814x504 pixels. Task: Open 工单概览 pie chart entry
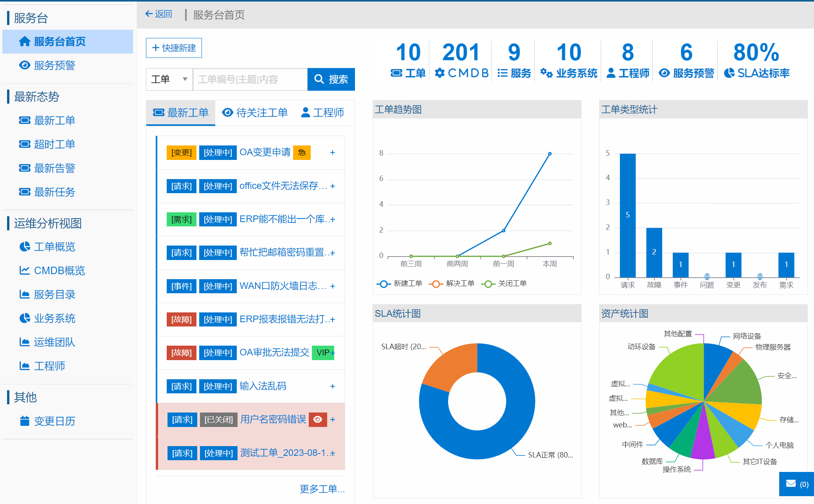coord(47,247)
